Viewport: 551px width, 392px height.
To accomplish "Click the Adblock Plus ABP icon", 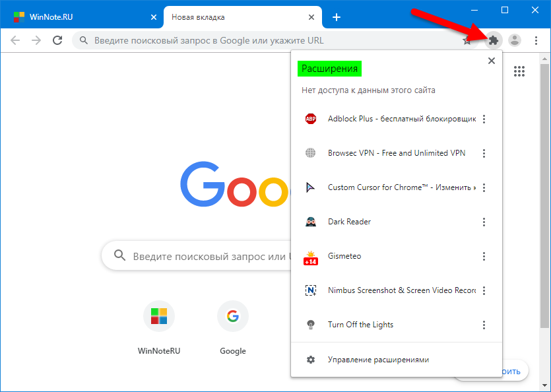I will pyautogui.click(x=311, y=119).
